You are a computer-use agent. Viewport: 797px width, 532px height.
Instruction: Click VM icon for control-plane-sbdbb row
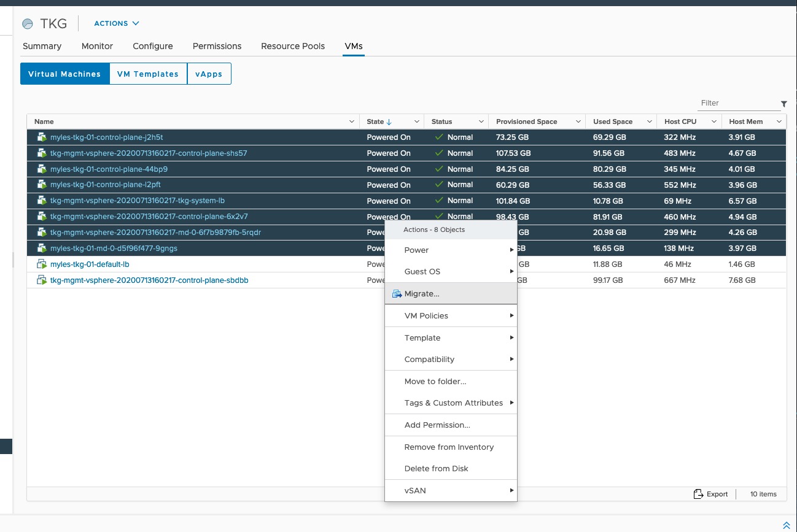pyautogui.click(x=42, y=280)
